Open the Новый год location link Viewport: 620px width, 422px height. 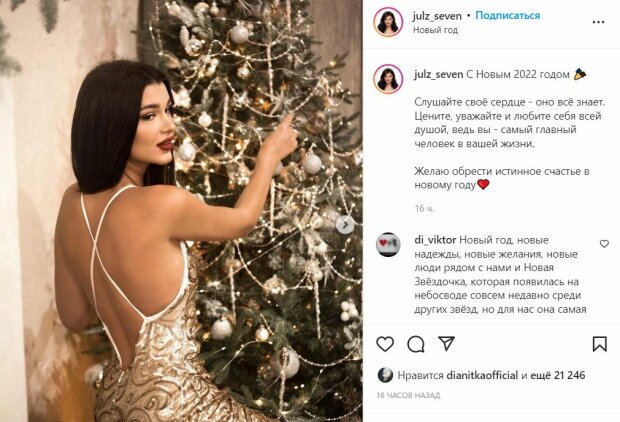(x=435, y=30)
